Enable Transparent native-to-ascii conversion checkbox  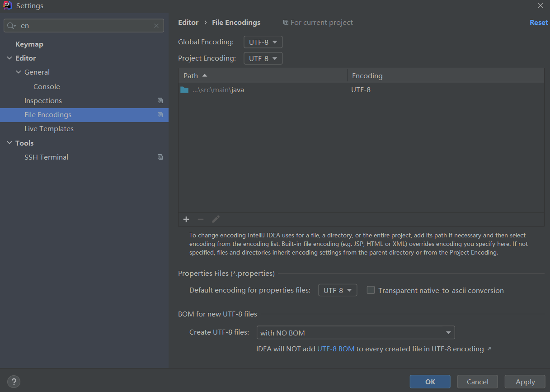371,290
